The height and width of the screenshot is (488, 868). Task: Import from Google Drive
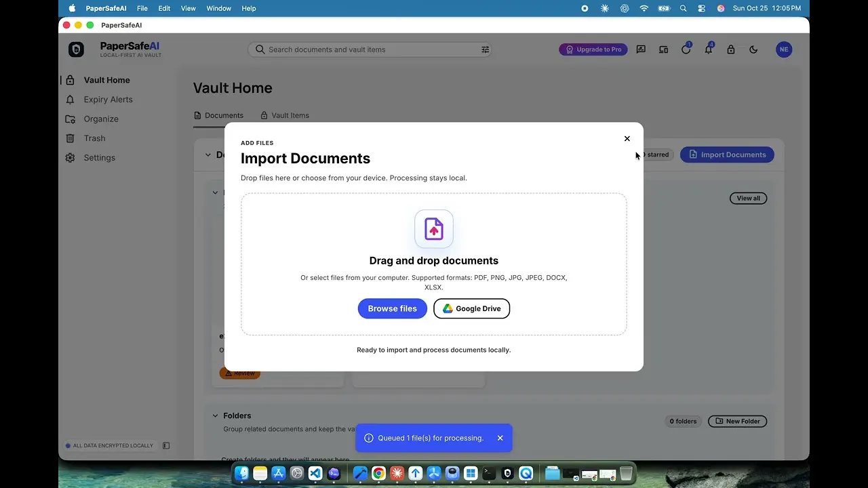click(471, 308)
